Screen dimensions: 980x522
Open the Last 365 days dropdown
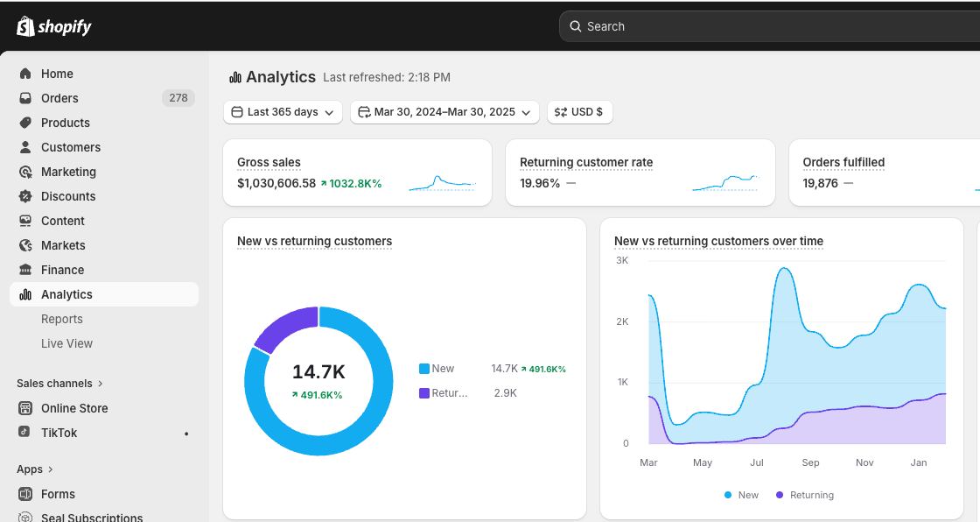[x=283, y=112]
